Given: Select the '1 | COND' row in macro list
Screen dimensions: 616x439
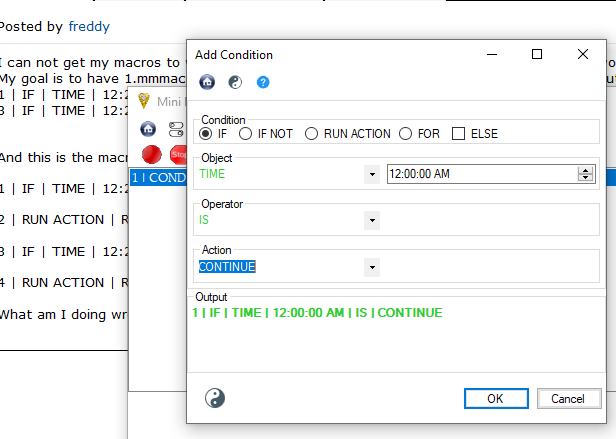Looking at the screenshot, I should [x=158, y=178].
